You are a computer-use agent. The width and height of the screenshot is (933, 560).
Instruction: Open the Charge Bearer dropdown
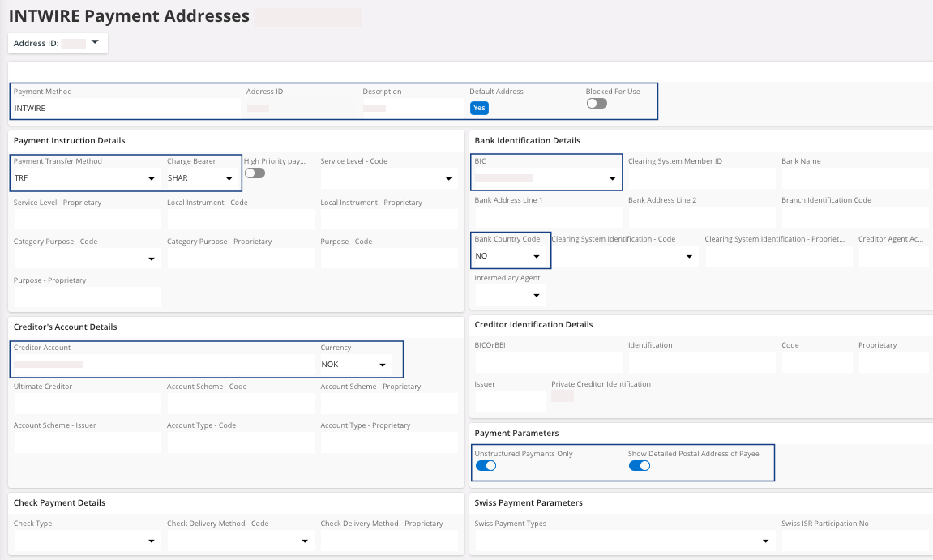(229, 179)
